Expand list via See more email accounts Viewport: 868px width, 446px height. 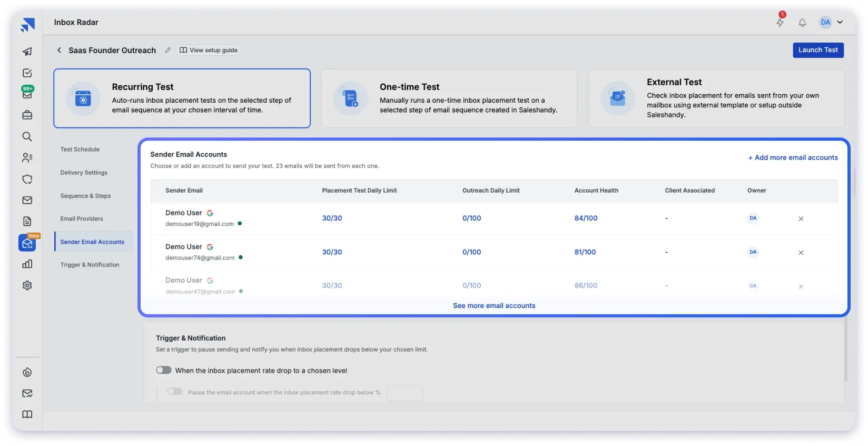coord(494,305)
